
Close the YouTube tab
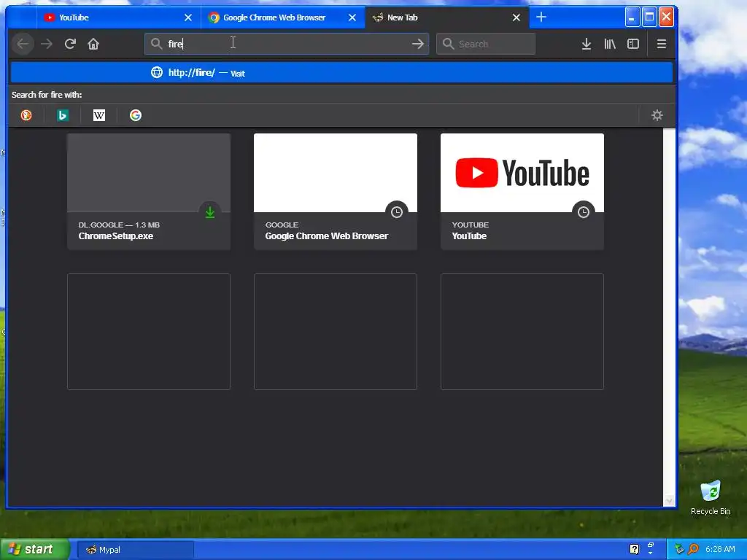point(188,17)
